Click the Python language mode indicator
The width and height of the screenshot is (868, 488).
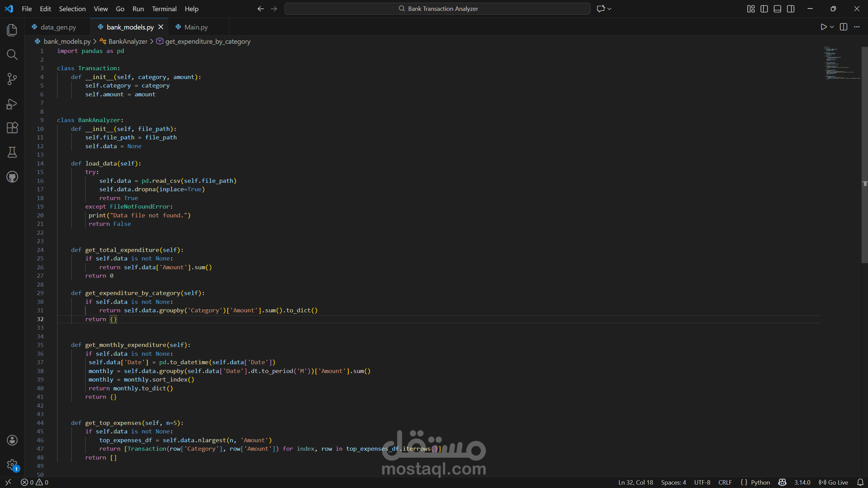tap(760, 482)
